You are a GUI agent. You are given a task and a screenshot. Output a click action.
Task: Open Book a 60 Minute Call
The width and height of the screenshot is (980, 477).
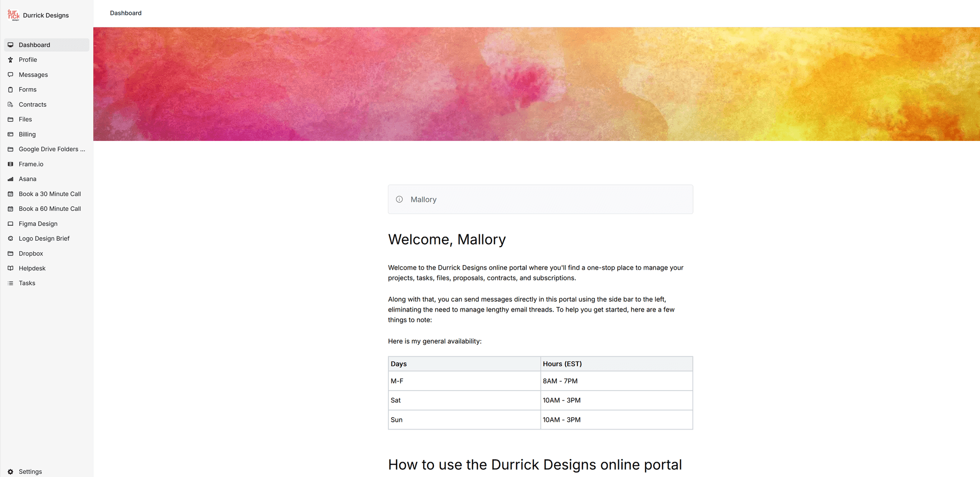click(50, 208)
